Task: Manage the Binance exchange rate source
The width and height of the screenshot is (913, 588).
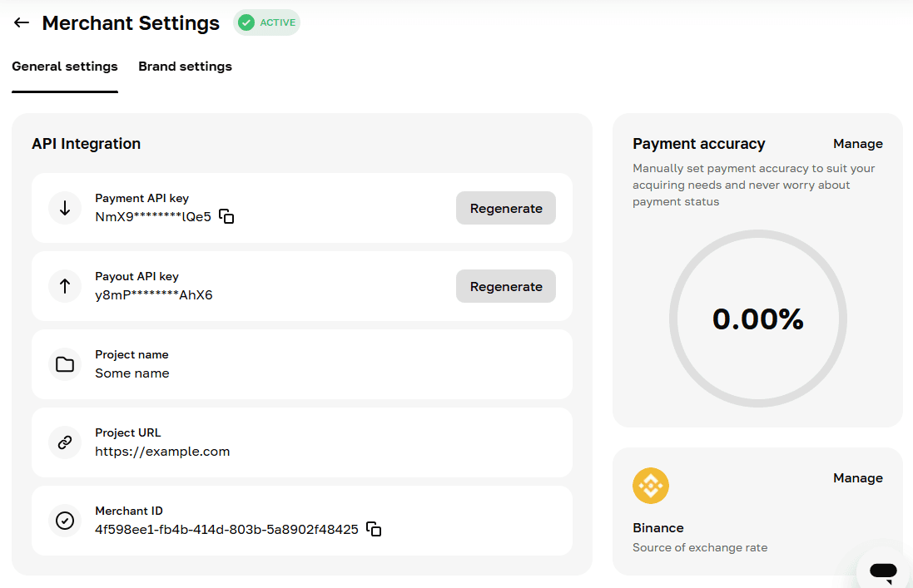Action: click(x=858, y=478)
